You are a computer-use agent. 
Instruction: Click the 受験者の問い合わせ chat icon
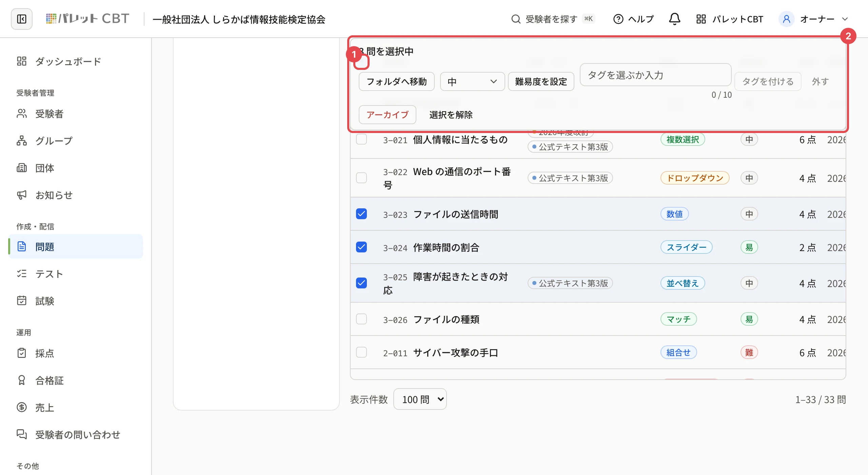[x=22, y=435]
